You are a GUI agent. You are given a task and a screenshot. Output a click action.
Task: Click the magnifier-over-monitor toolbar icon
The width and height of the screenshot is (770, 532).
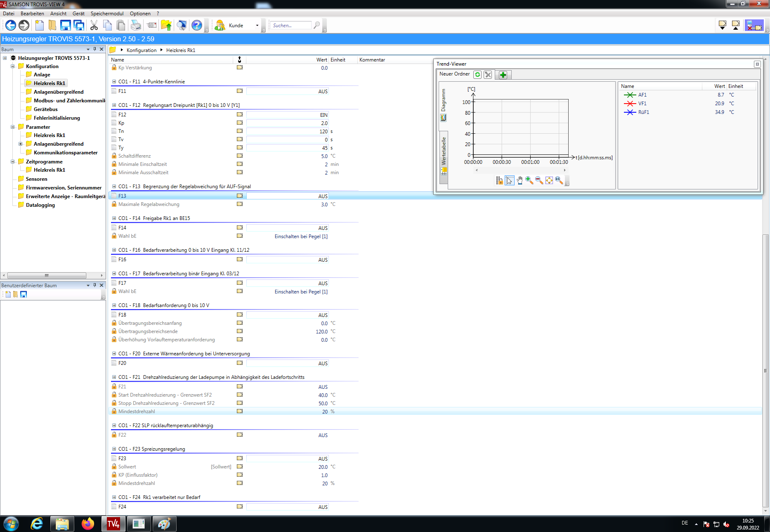tap(182, 26)
